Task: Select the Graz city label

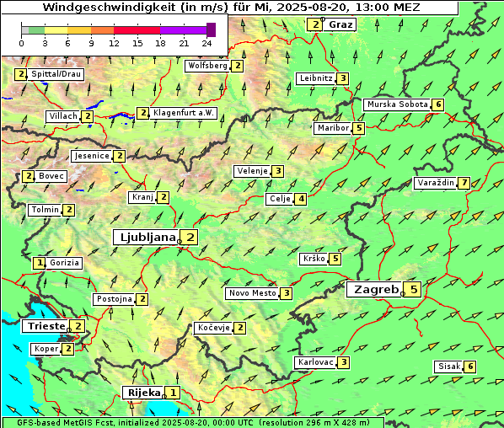Action: click(340, 24)
